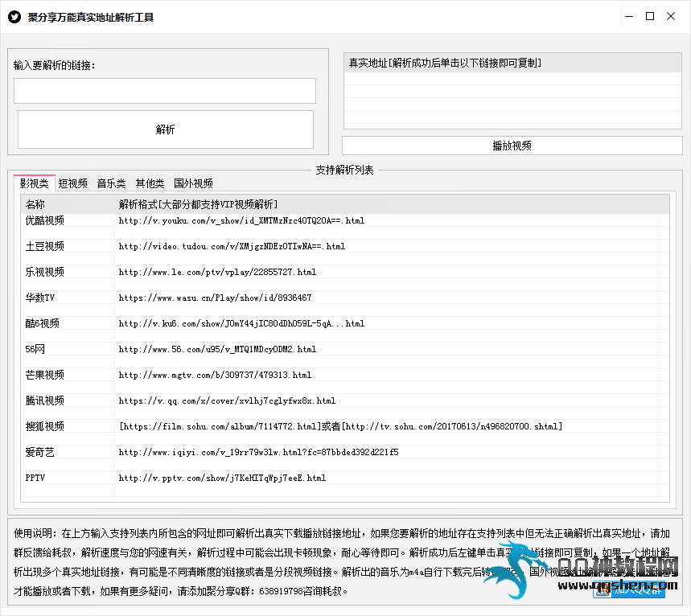The image size is (691, 616).
Task: Select the 乐视视频 row name
Action: coord(44,272)
